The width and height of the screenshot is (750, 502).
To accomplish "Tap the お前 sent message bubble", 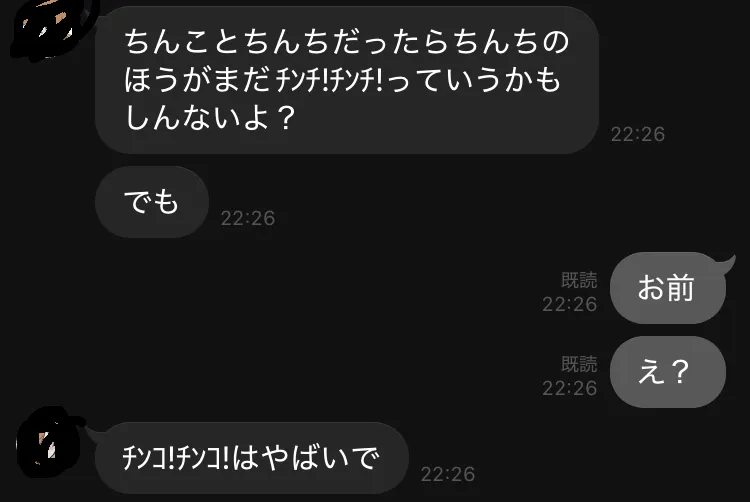I will coord(668,288).
